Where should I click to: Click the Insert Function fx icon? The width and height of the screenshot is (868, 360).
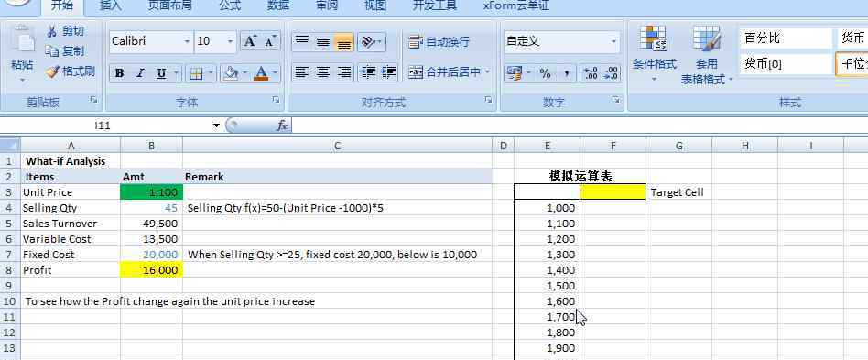[x=282, y=125]
